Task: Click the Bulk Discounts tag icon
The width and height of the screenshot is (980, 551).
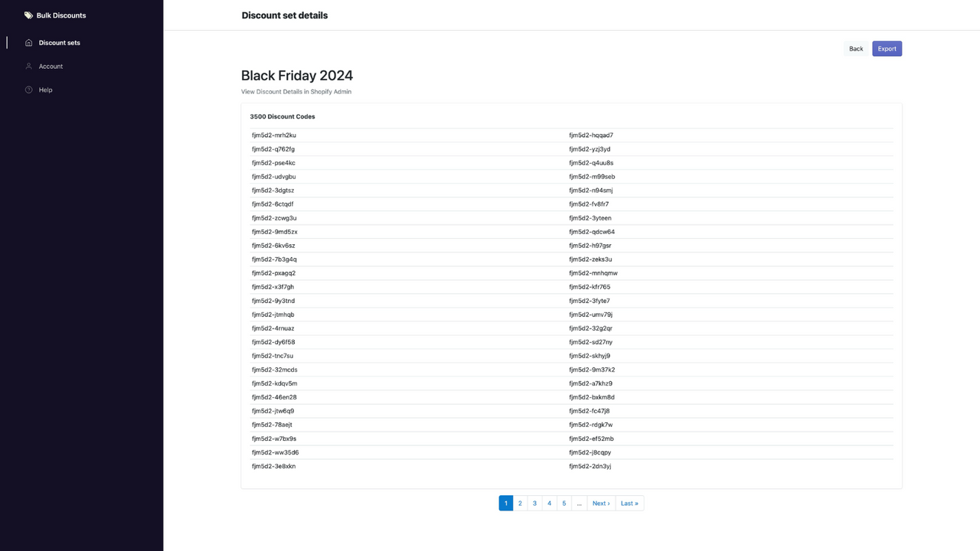Action: coord(28,15)
